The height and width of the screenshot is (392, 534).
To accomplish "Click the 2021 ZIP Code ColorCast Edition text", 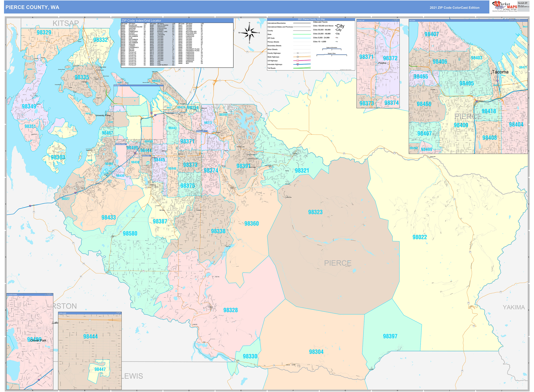I will pos(454,8).
